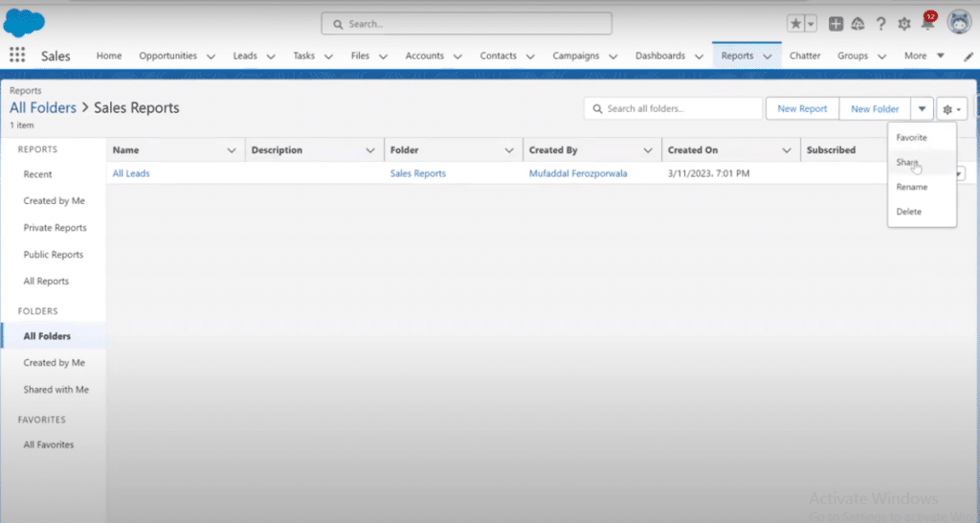This screenshot has height=523, width=980.
Task: Click the Search all folders field
Action: (x=673, y=108)
